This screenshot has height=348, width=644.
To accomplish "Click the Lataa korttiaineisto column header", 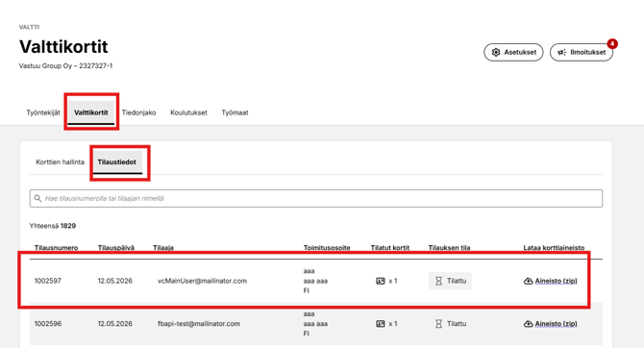I will [554, 248].
